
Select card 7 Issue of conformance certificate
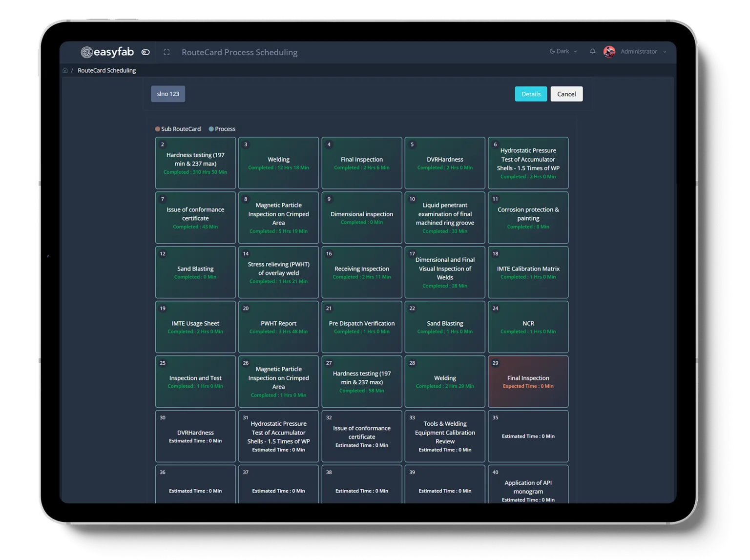(195, 218)
